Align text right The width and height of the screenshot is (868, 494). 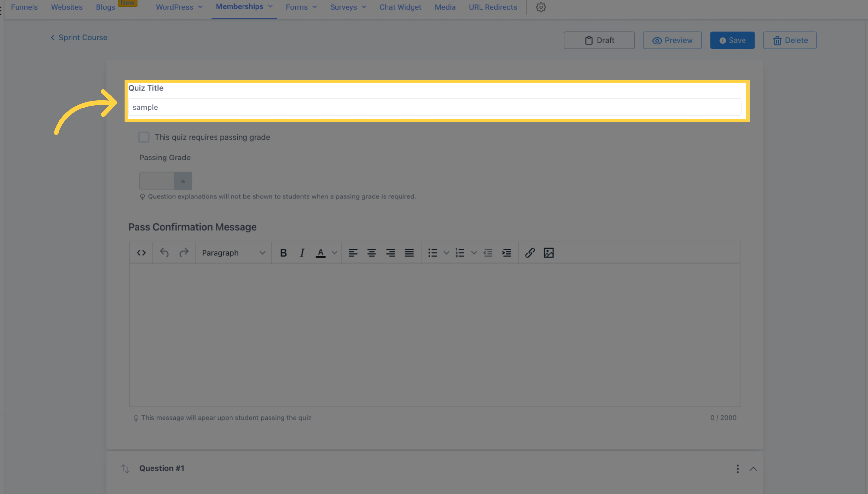click(390, 253)
